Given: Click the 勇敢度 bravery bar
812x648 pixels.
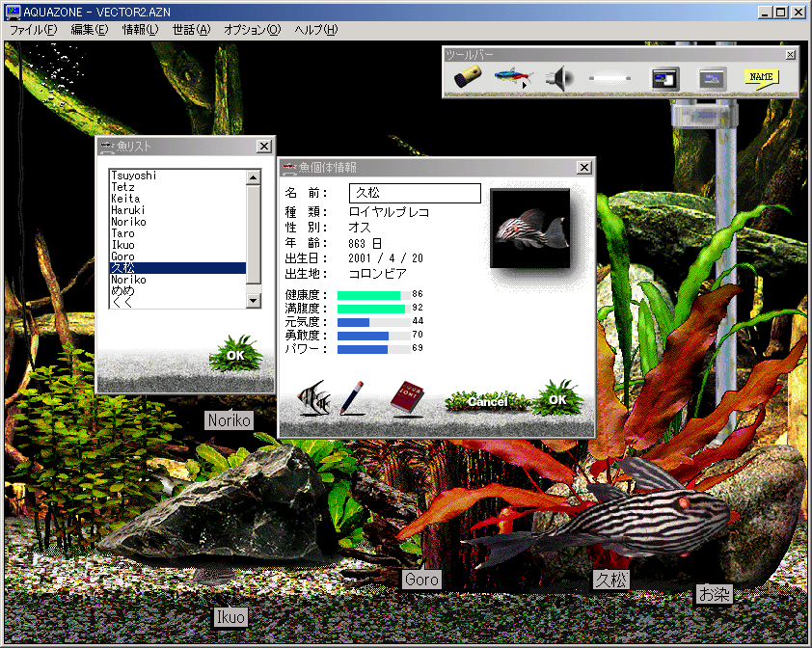Looking at the screenshot, I should coord(374,336).
